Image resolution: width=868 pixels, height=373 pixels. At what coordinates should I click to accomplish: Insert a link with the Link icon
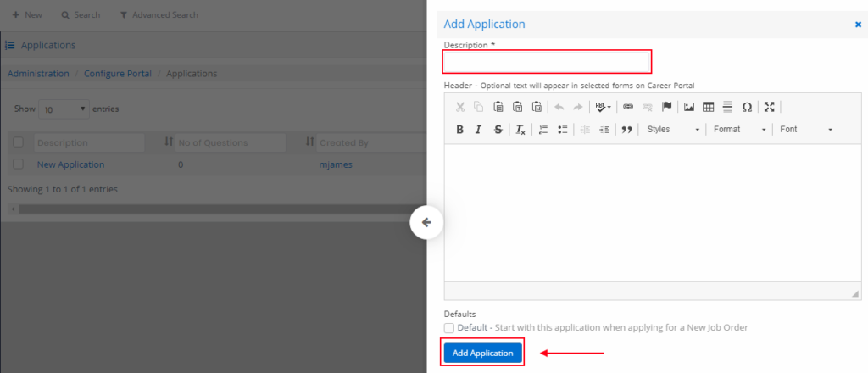click(628, 107)
